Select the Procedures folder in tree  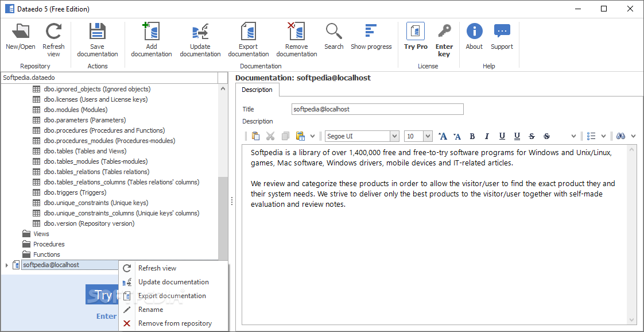coord(44,244)
